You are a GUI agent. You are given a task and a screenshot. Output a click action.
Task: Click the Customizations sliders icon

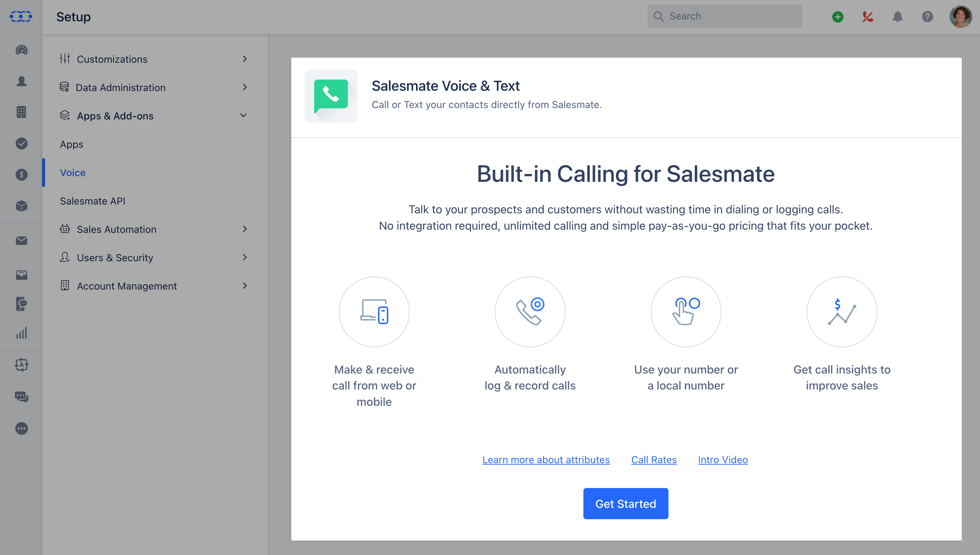(x=65, y=59)
